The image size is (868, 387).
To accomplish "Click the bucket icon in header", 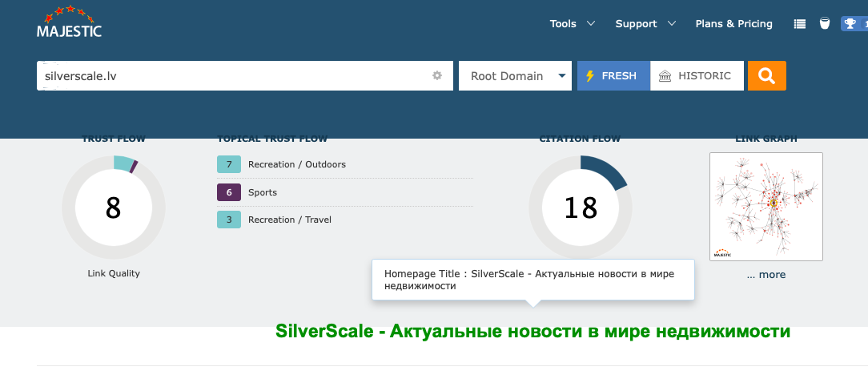I will (825, 23).
